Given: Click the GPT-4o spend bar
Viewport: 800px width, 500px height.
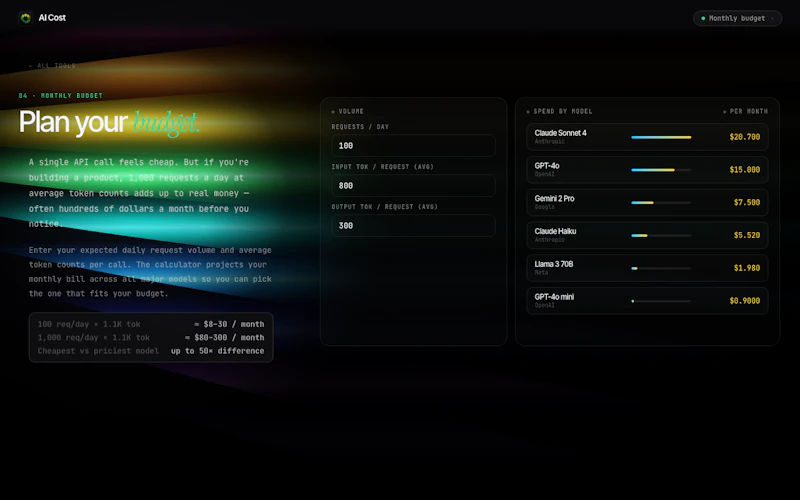Looking at the screenshot, I should [x=661, y=170].
